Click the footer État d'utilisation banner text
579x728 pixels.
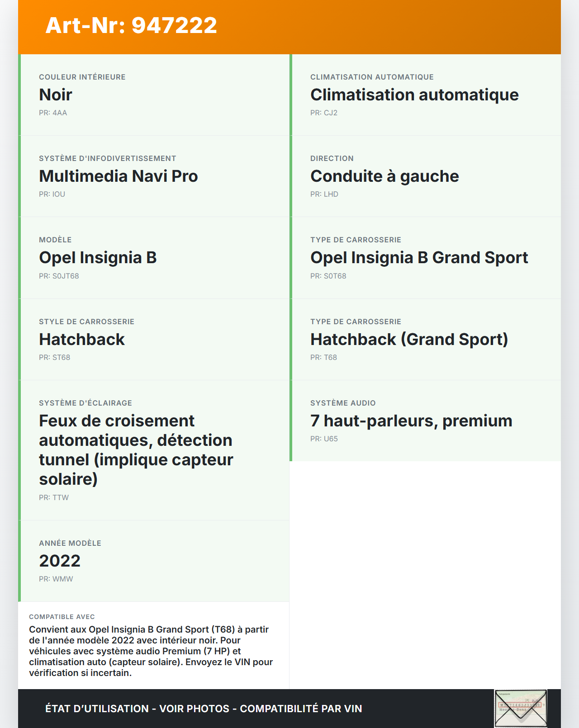click(204, 709)
